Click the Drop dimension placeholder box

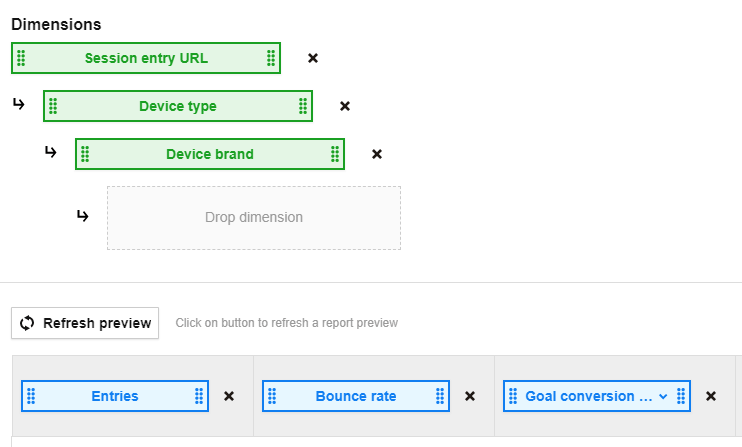pos(254,217)
